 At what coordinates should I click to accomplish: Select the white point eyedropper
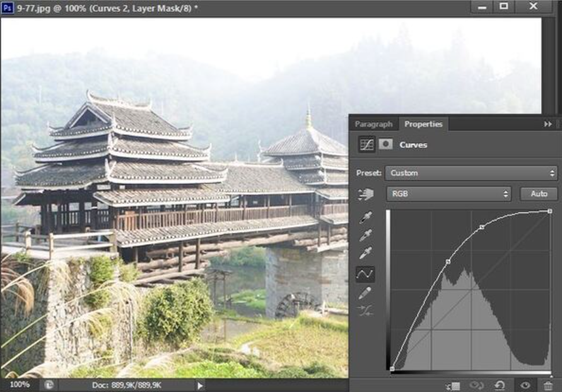(365, 253)
